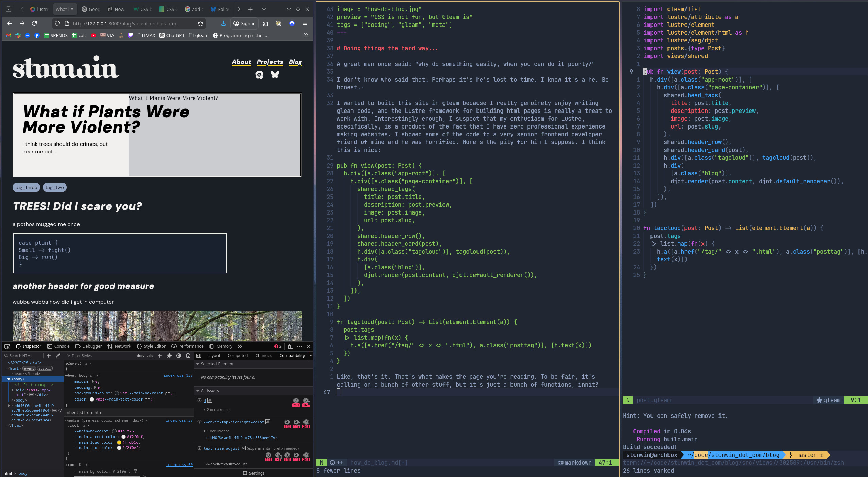The width and height of the screenshot is (868, 477).
Task: Switch to the Layout tab
Action: [x=214, y=355]
